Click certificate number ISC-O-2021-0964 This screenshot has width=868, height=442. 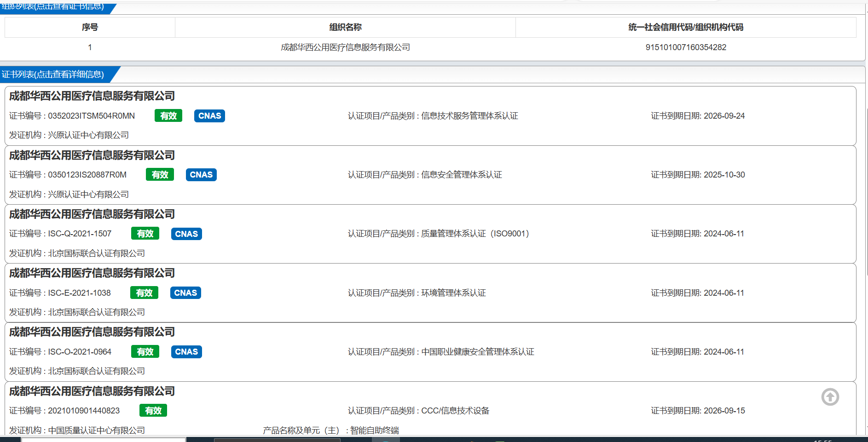coord(80,352)
